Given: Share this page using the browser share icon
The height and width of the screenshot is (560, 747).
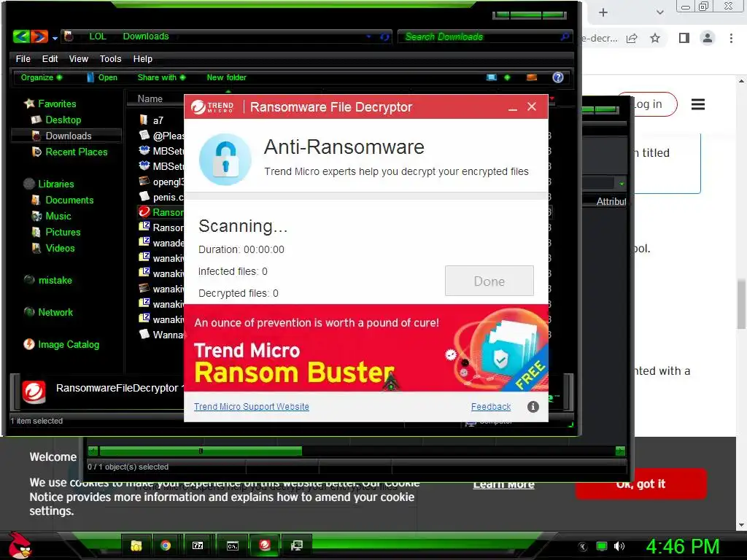Looking at the screenshot, I should click(x=632, y=38).
